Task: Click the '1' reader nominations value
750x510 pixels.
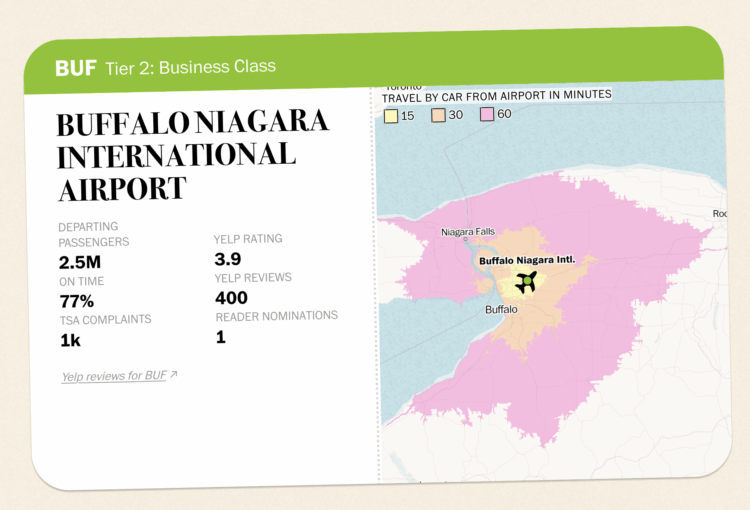Action: point(221,337)
